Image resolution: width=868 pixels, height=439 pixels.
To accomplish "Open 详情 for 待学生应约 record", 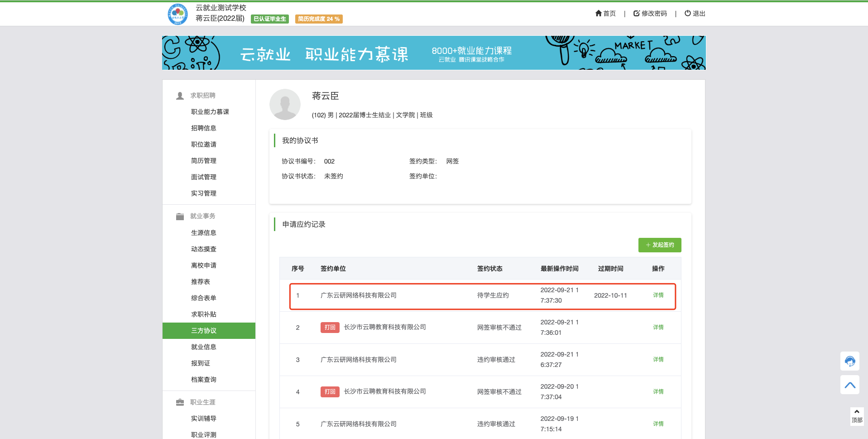I will click(658, 295).
